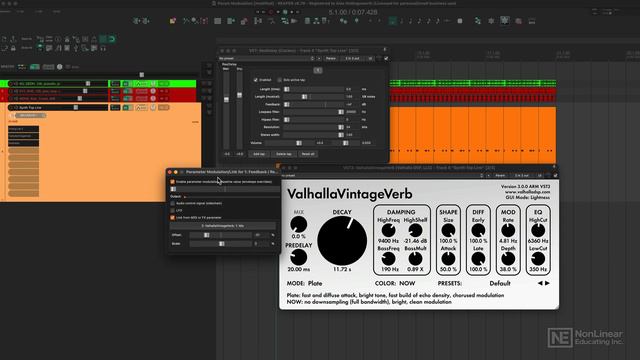Toggle Enable parameter modulation checkbox

point(172,182)
